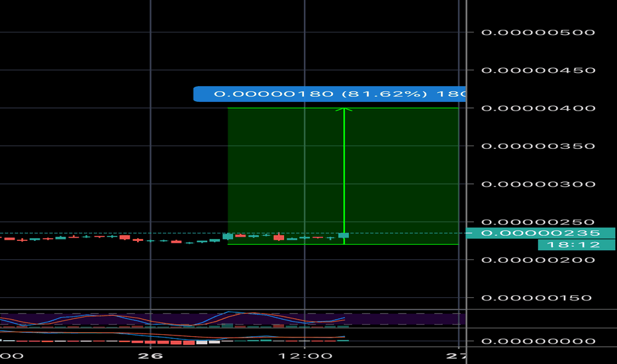Viewport: 617px width, 364px height.
Task: Click the 0.00000500 price axis label
Action: coord(538,32)
